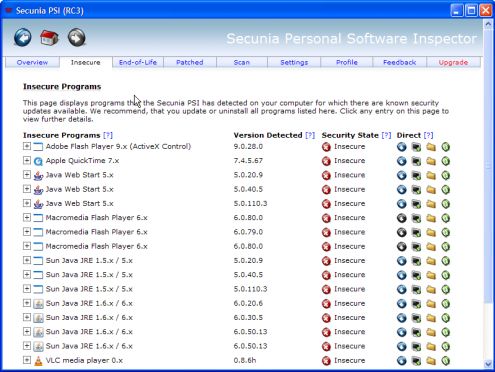Go to the Patched tab
Image resolution: width=495 pixels, height=372 pixels.
click(x=190, y=62)
